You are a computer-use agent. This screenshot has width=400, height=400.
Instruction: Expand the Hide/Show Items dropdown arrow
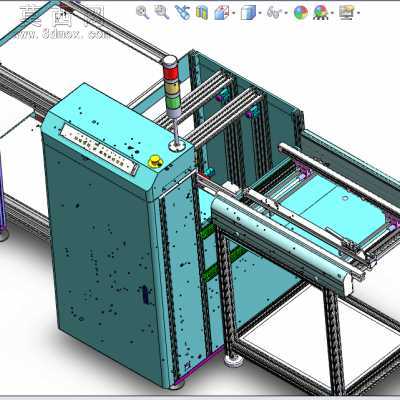click(286, 13)
